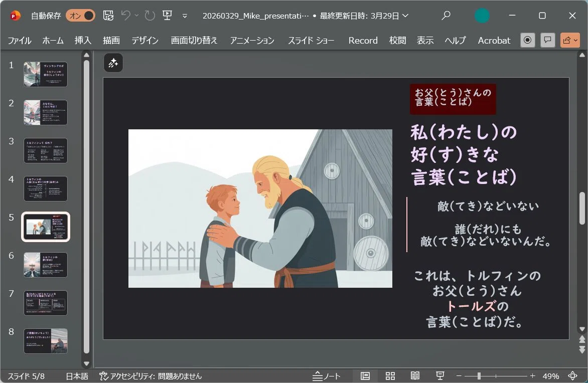Fit slide to current window icon

(572, 376)
